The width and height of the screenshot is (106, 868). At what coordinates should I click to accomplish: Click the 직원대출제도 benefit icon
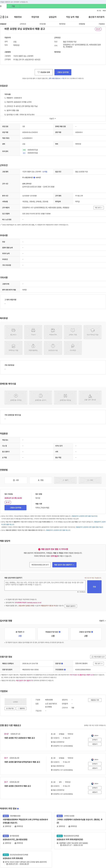click(x=33, y=348)
